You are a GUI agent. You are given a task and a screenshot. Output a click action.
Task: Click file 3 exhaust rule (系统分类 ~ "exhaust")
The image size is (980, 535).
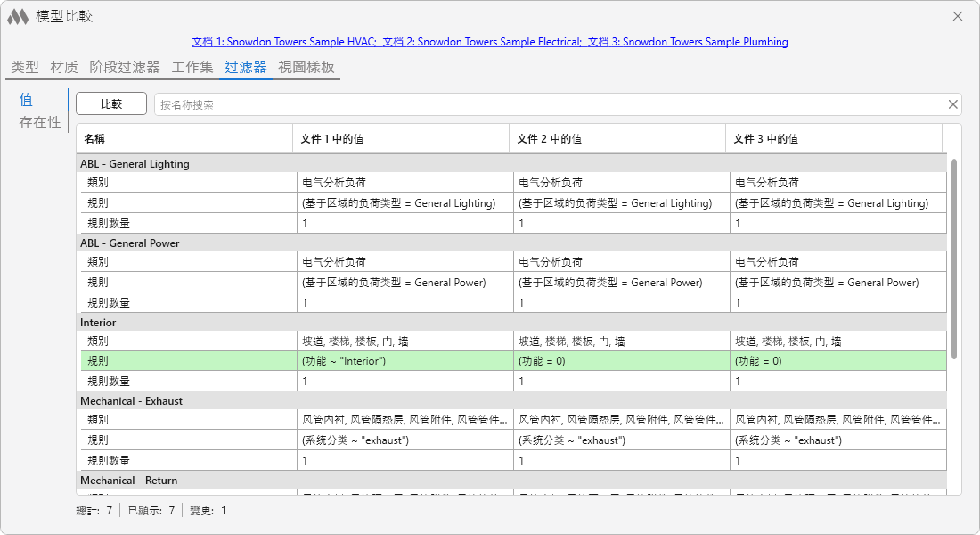coord(788,440)
